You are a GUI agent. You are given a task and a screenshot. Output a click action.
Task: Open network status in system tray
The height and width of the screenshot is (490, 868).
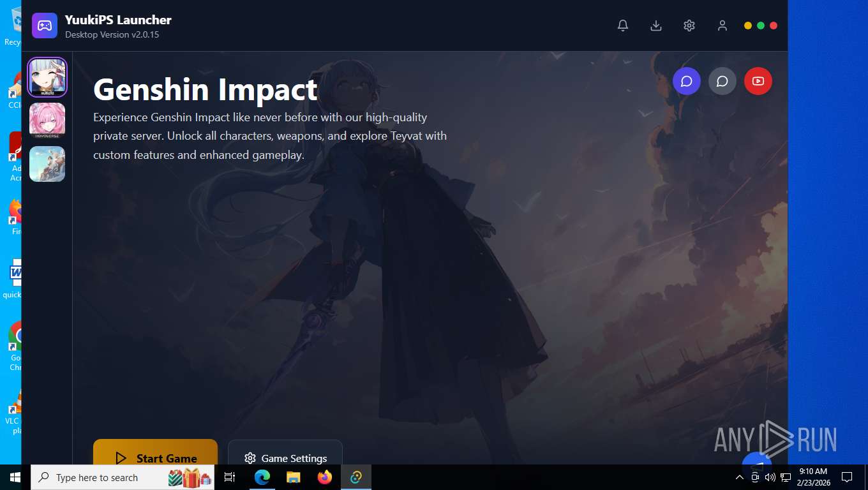click(x=786, y=477)
